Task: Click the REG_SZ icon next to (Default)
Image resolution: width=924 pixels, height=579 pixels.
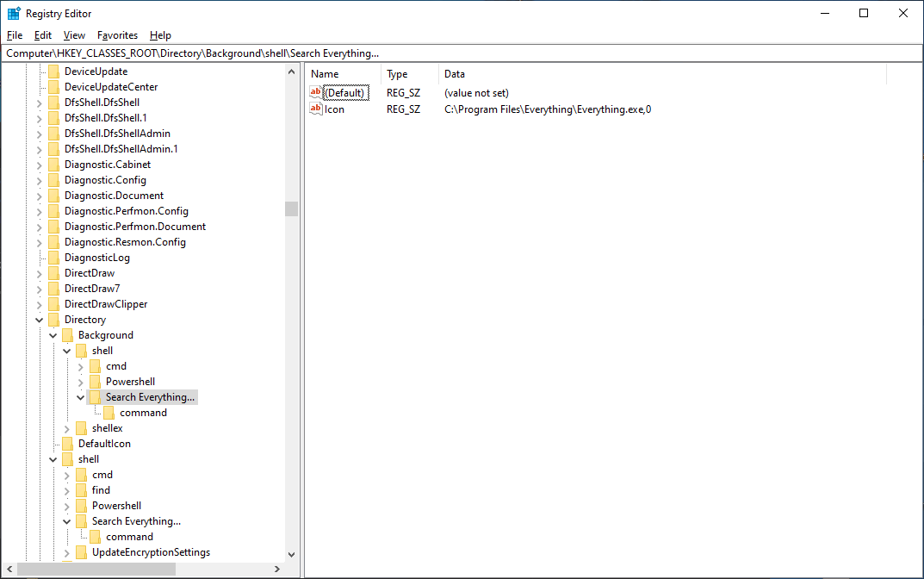Action: coord(315,92)
